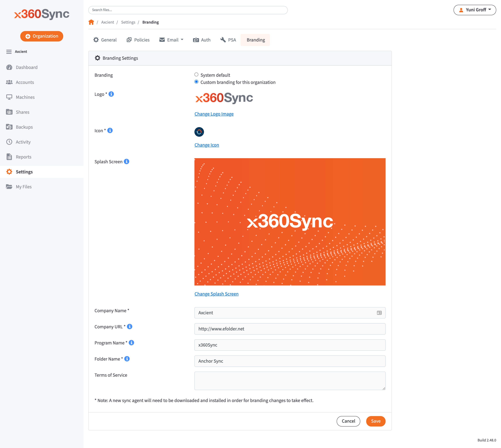Select the Branding tab
Screen dimensions: 501x448
256,40
